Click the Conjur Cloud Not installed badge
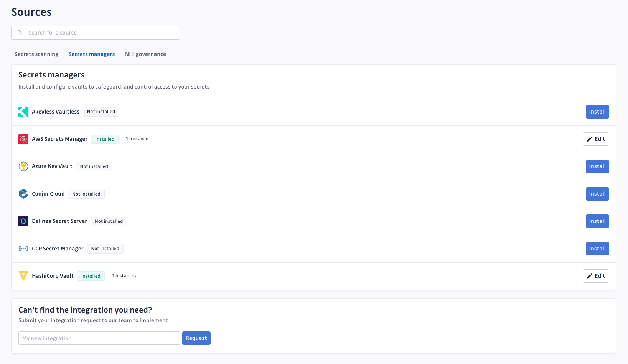 pyautogui.click(x=86, y=194)
